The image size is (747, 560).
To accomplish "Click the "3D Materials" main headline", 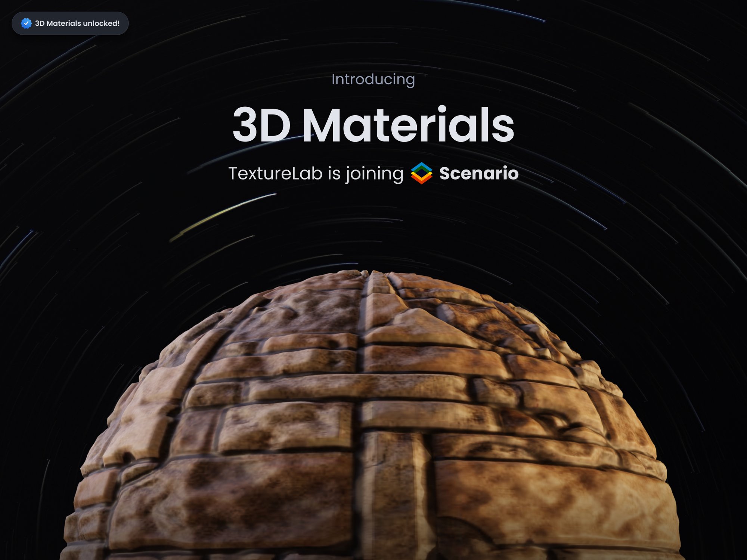I will [373, 125].
